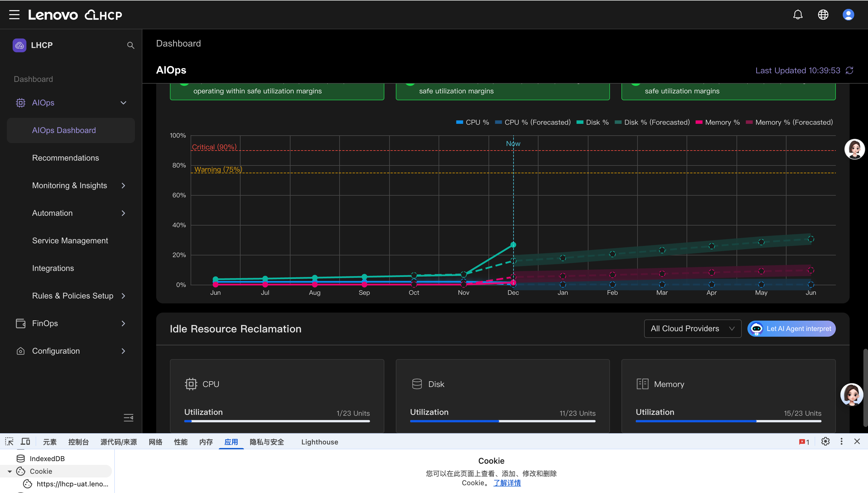Open the 内存 DevTools tab
868x493 pixels.
point(206,442)
